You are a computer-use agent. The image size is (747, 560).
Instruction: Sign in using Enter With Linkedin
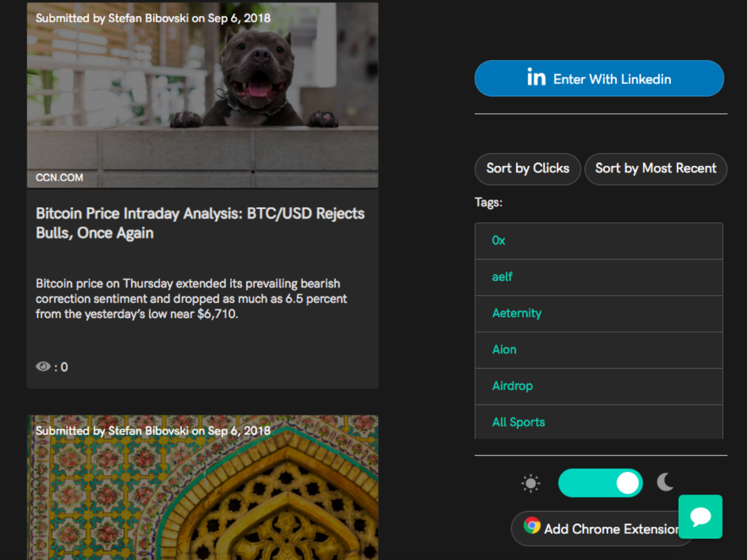coord(599,78)
